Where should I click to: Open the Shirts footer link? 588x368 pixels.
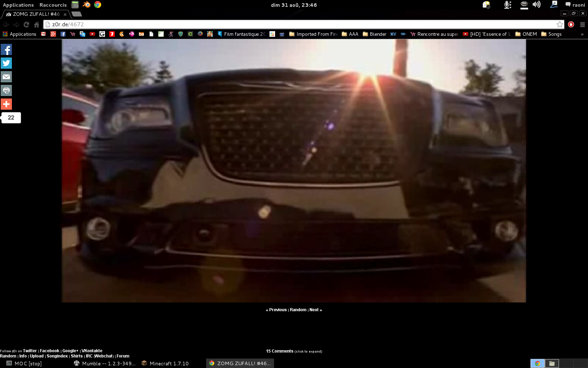point(77,356)
